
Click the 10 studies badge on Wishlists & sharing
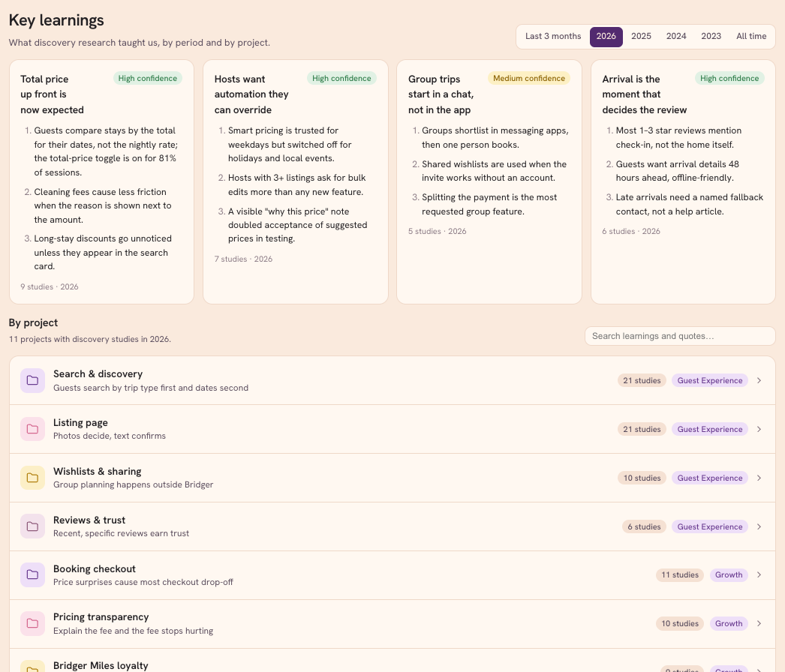click(642, 478)
